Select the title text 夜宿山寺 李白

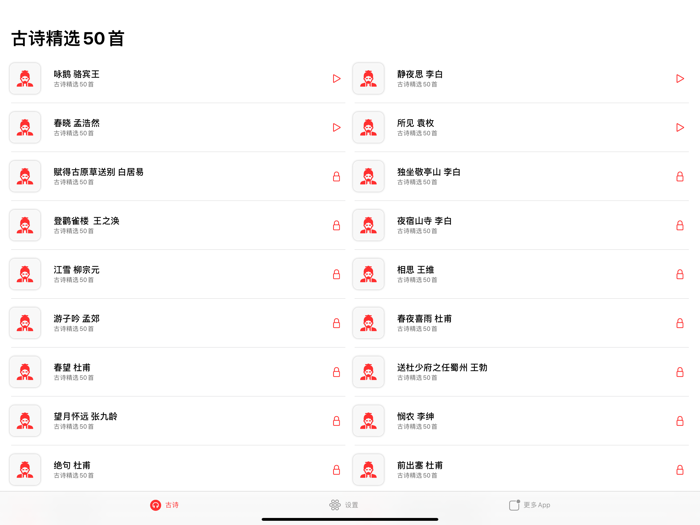424,221
